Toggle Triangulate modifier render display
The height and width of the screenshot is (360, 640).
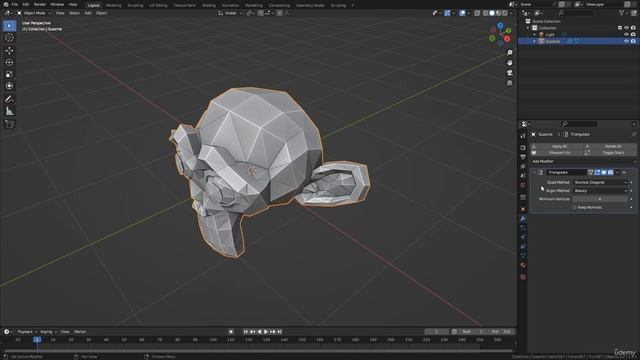(x=610, y=173)
